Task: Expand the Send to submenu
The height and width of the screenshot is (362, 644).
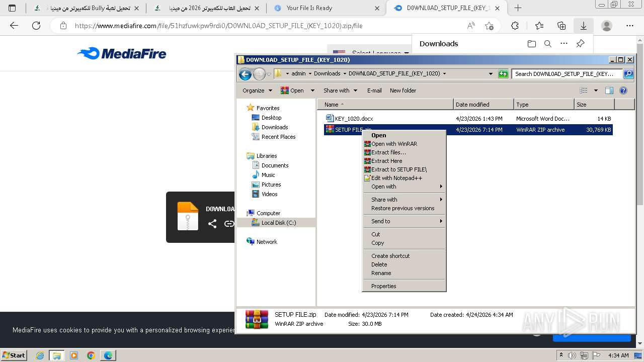Action: (x=404, y=221)
